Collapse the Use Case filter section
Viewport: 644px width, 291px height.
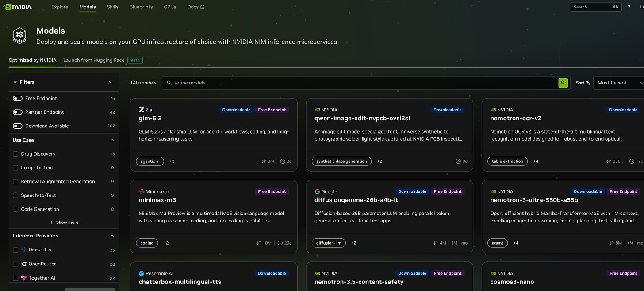click(x=112, y=140)
